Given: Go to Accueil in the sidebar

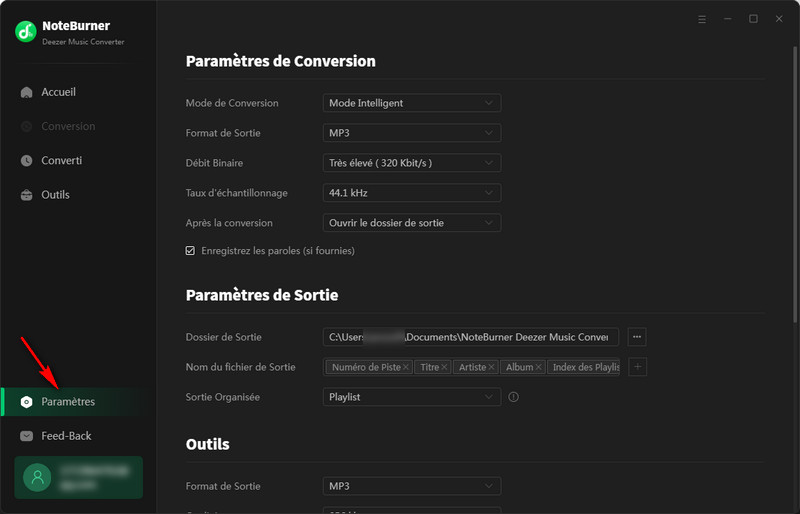Looking at the screenshot, I should (78, 92).
